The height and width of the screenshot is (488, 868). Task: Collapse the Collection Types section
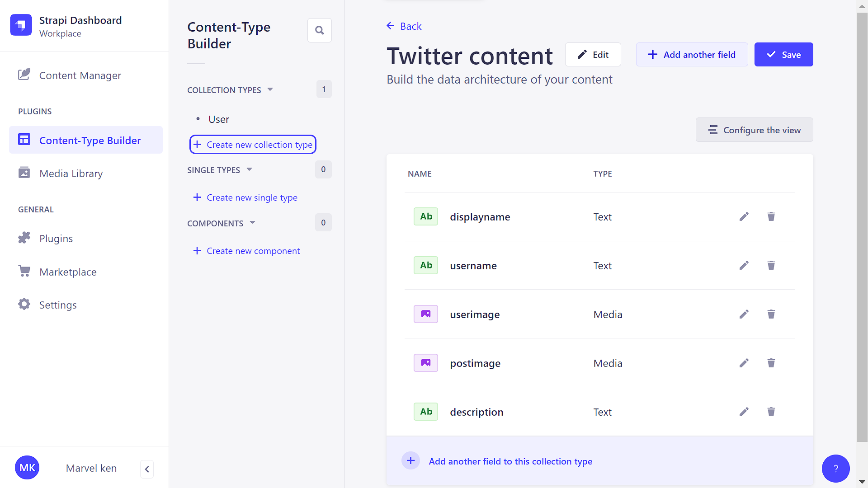point(230,90)
